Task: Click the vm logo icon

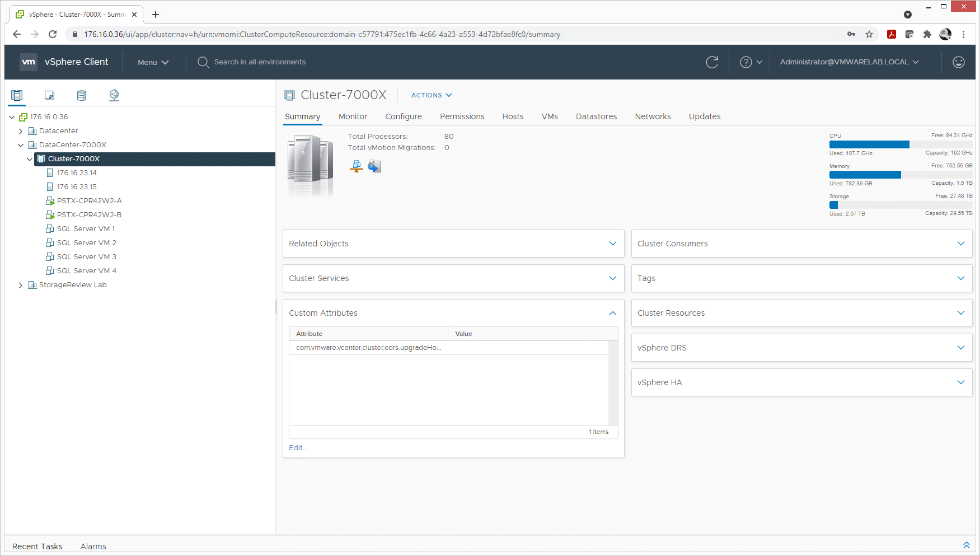Action: pos(29,62)
